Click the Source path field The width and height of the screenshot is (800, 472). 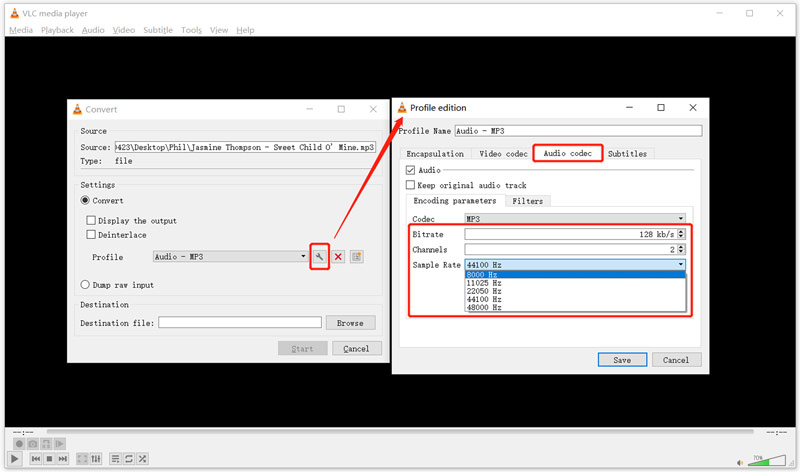245,147
